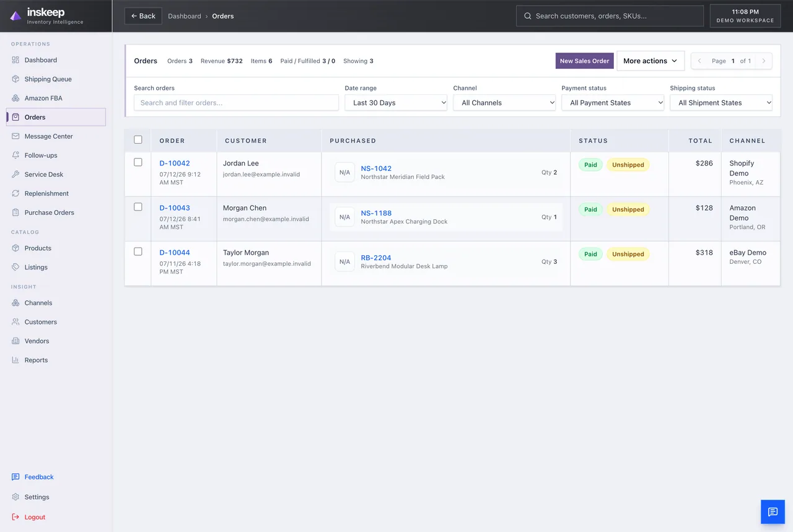Open SKU link NS-1188

click(x=376, y=213)
